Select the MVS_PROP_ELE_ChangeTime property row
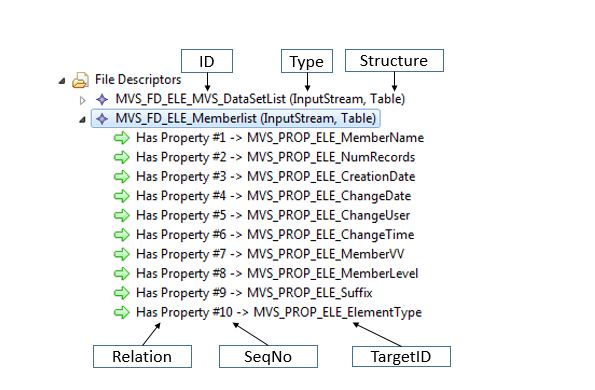The width and height of the screenshot is (595, 390). pos(275,234)
